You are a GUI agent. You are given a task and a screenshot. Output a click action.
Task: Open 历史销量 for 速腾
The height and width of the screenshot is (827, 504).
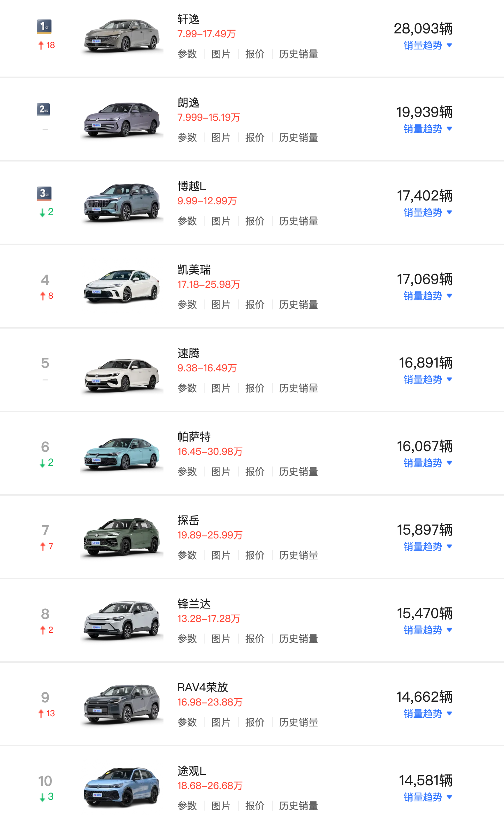(298, 388)
